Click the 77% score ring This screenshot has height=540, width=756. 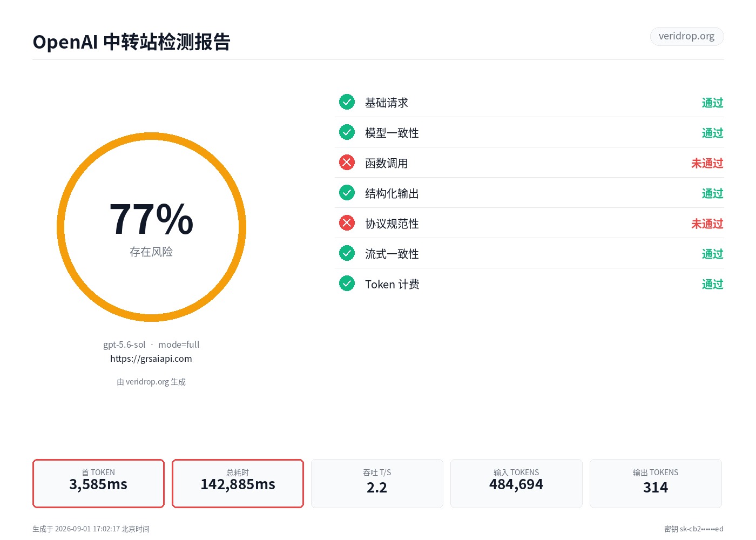tap(151, 227)
